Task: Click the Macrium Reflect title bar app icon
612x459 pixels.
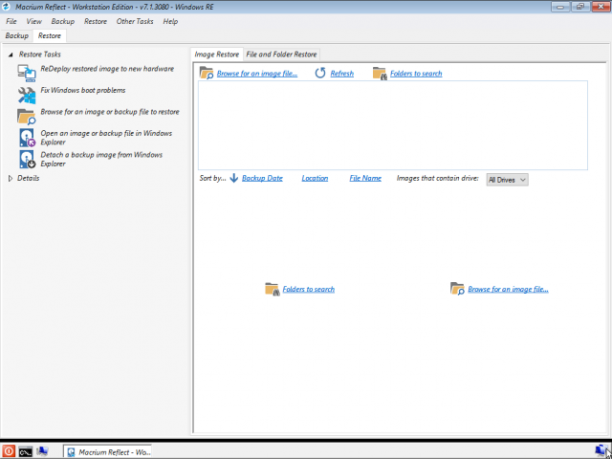Action: pos(6,7)
